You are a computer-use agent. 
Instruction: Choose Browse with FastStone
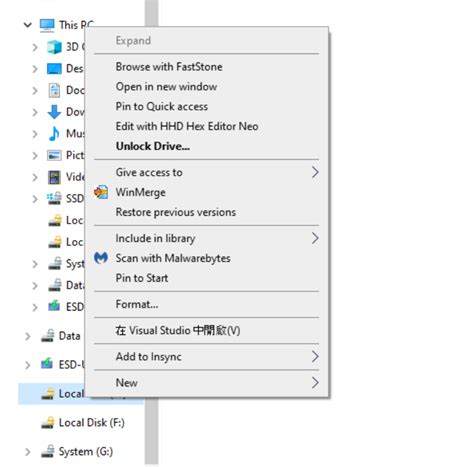206,67
